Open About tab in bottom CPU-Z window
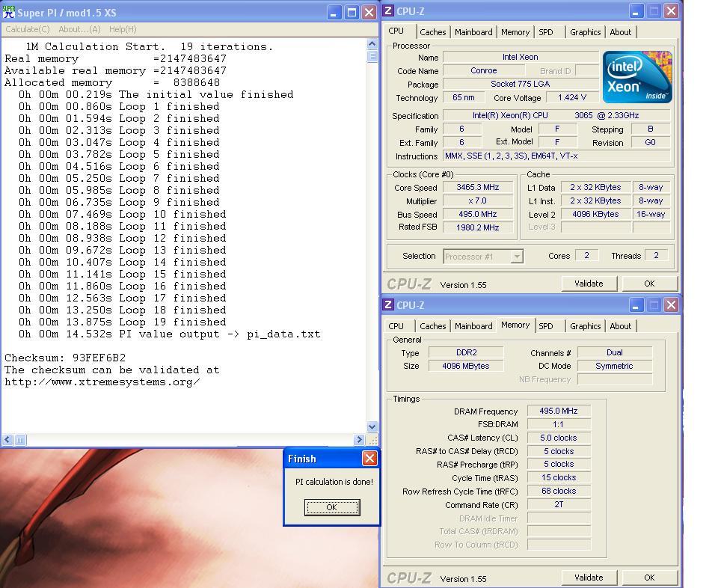Screen dimensions: 718x588 (621, 326)
